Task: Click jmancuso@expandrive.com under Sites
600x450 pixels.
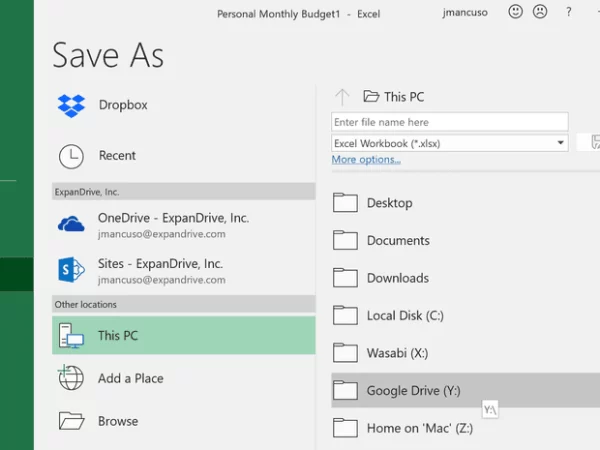Action: tap(161, 280)
